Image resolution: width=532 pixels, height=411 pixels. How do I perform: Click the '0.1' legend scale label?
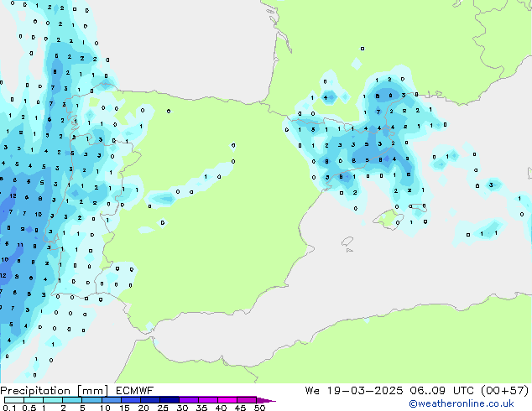coord(9,408)
